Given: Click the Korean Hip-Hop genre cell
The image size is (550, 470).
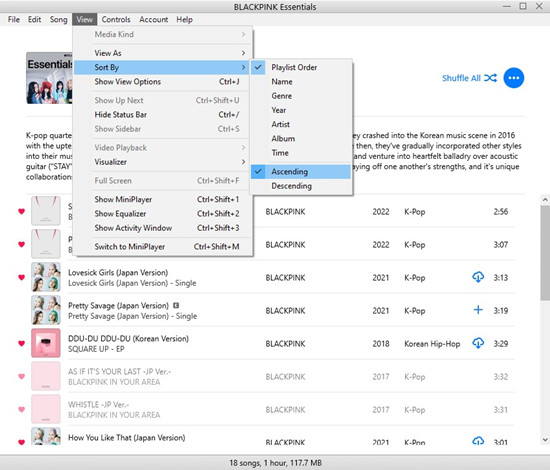Looking at the screenshot, I should pyautogui.click(x=432, y=344).
